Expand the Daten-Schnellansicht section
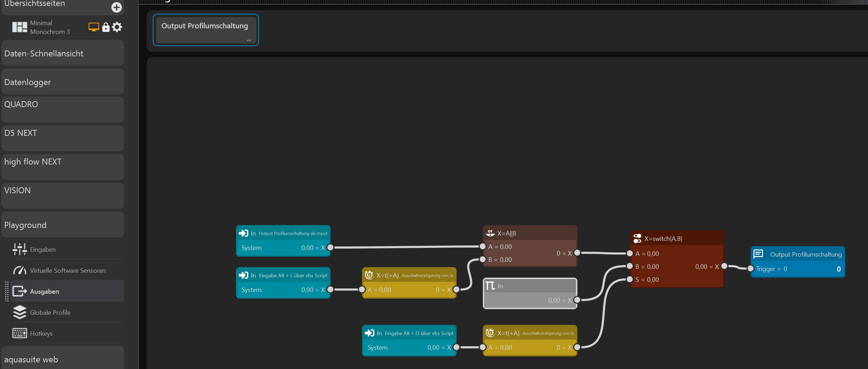The image size is (868, 369). click(62, 54)
